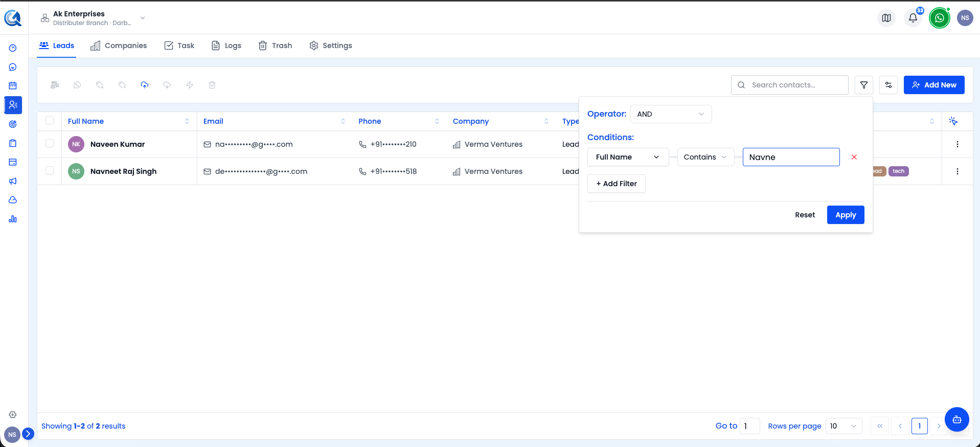Open megaphone campaigns icon in sidebar
This screenshot has height=447, width=980.
coord(13,181)
